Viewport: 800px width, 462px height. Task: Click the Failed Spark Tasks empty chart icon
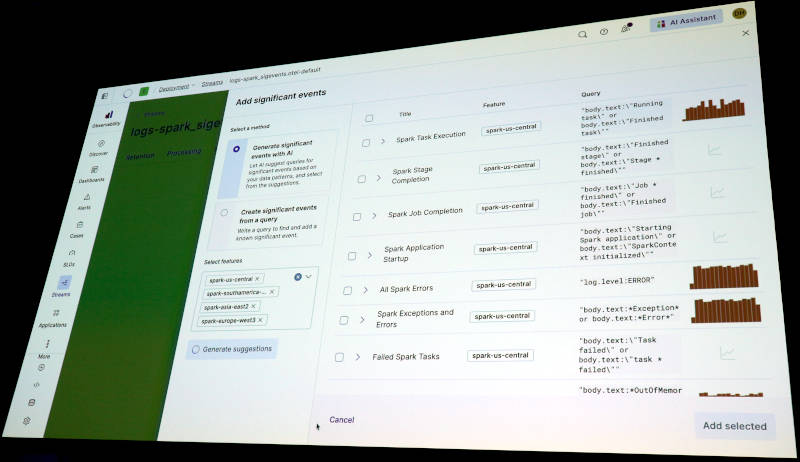coord(727,353)
